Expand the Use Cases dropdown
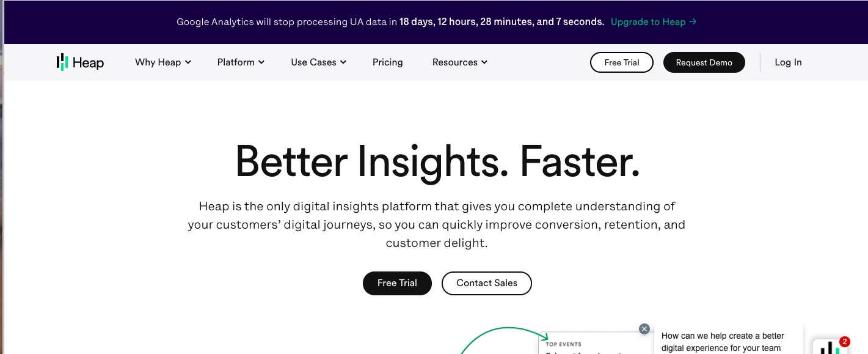The height and width of the screenshot is (354, 868). coord(318,62)
